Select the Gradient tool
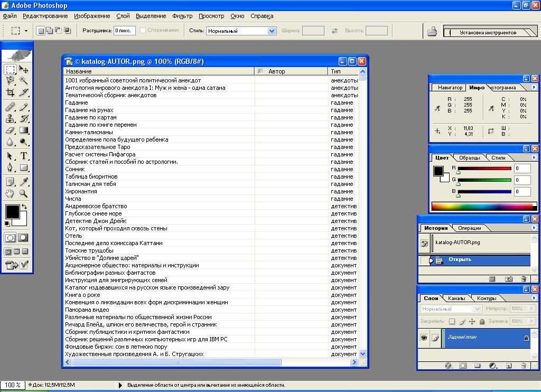Screen dimensions: 541x392 [x=23, y=130]
